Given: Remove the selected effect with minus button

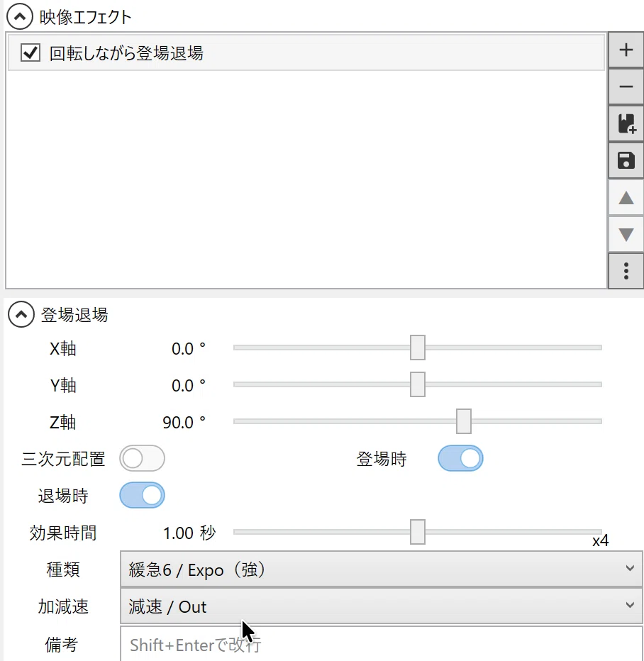Looking at the screenshot, I should (x=626, y=87).
